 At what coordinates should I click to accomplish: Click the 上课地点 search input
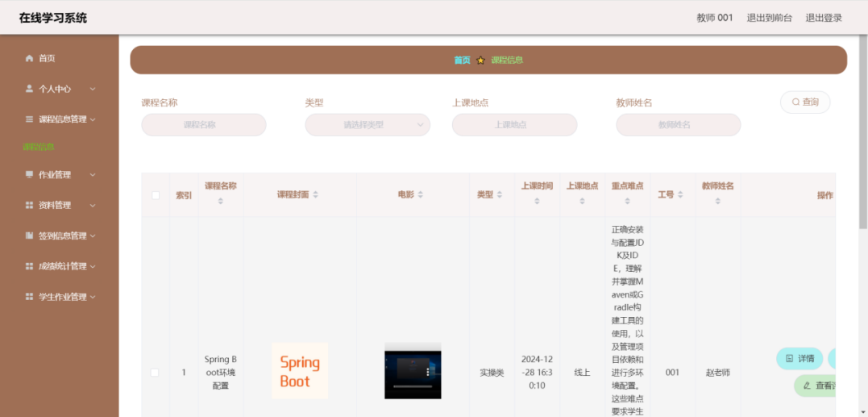point(514,124)
